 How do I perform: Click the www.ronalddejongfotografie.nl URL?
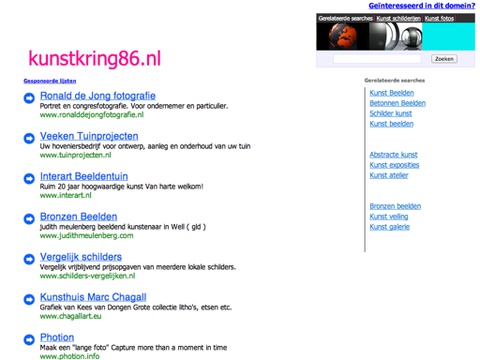pyautogui.click(x=92, y=115)
